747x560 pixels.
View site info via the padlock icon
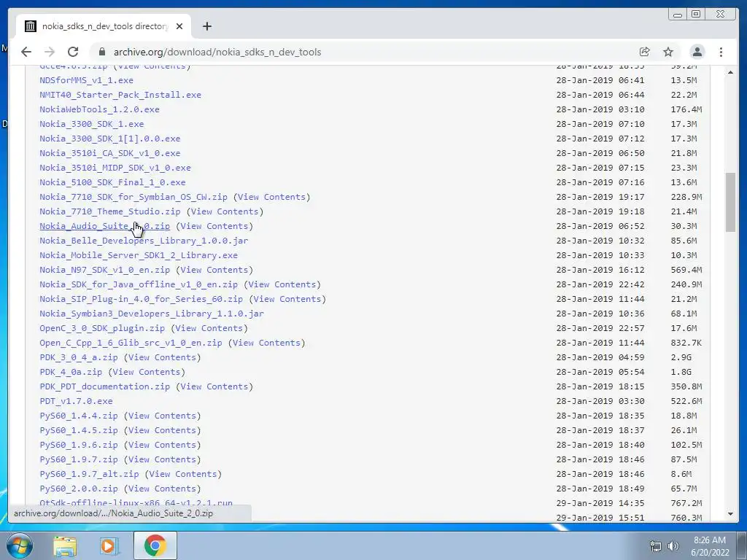[x=101, y=52]
